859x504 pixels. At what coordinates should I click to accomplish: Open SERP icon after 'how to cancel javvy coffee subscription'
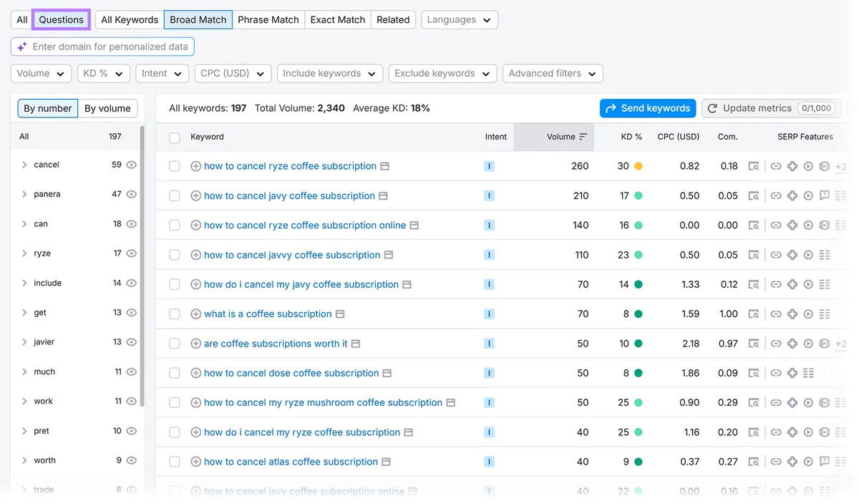(x=389, y=255)
